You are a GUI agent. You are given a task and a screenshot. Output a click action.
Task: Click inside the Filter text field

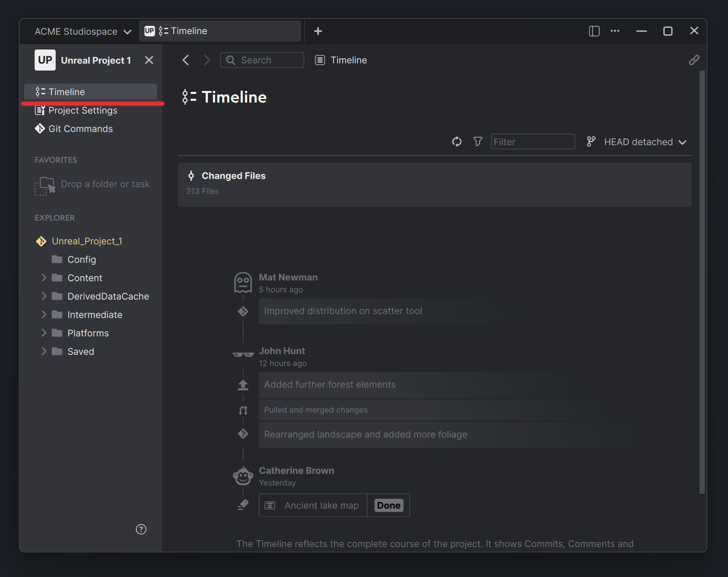[533, 142]
